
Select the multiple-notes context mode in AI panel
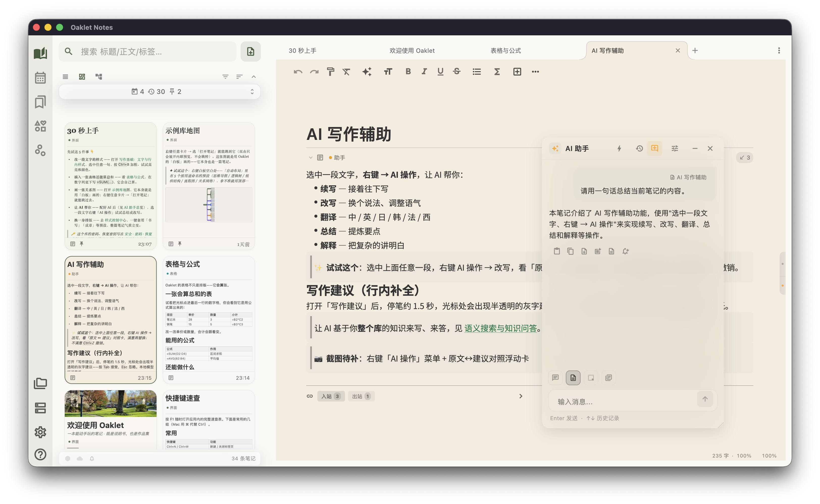(608, 378)
